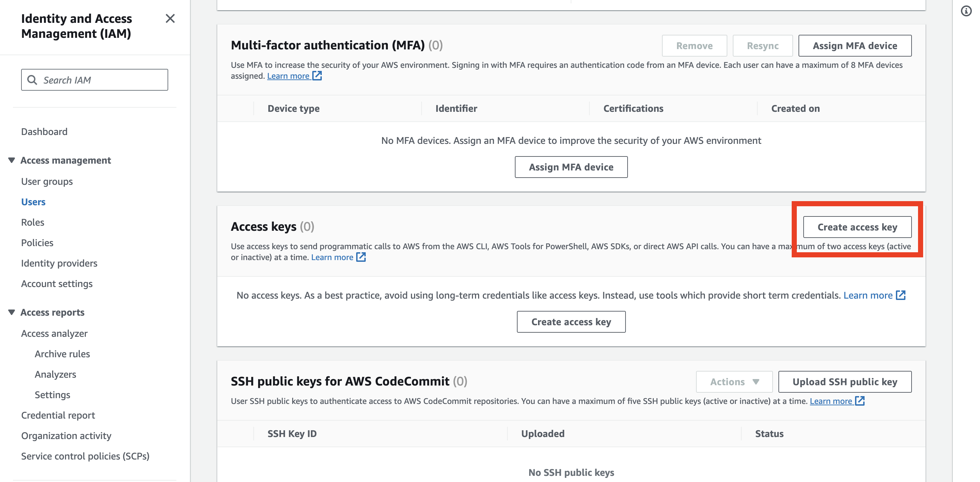Click Upload SSH public key

point(844,381)
